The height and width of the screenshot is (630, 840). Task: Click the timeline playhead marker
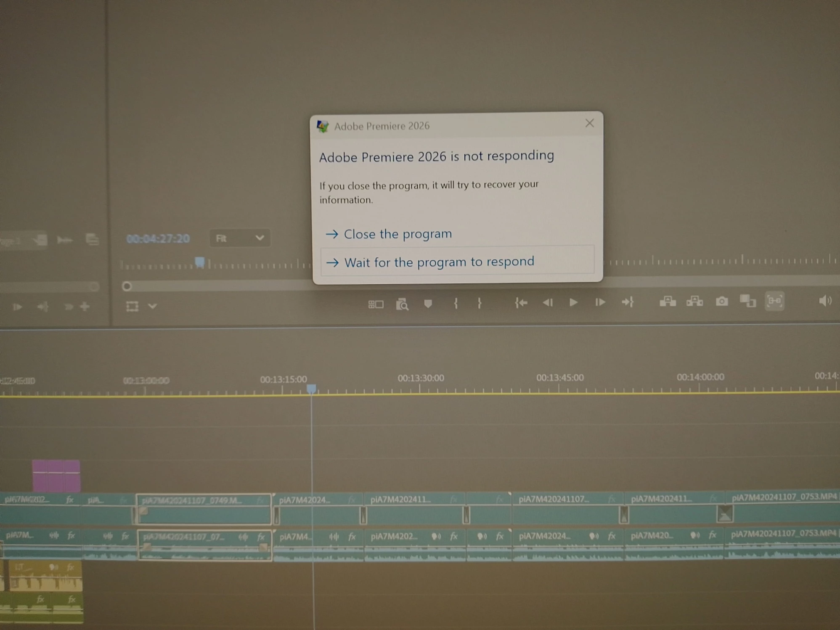click(311, 388)
